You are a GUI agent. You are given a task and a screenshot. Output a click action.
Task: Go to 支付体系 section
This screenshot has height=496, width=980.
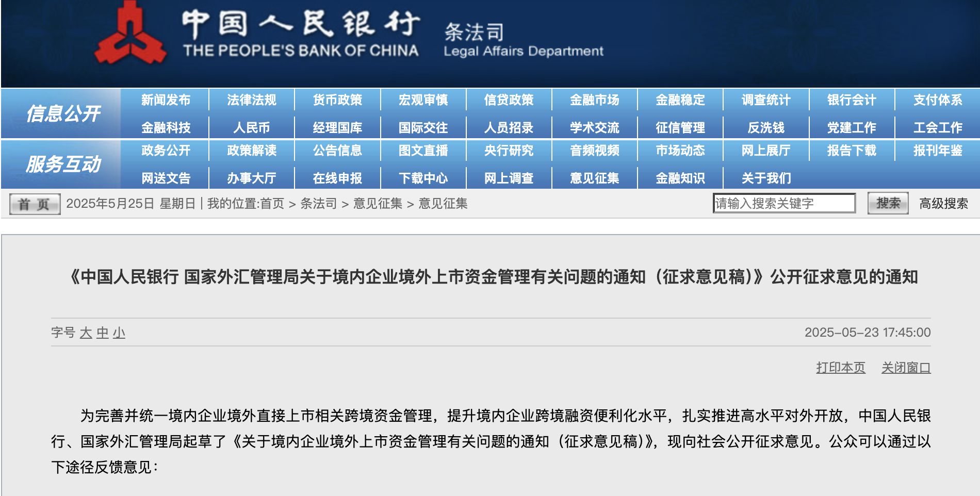pyautogui.click(x=938, y=100)
